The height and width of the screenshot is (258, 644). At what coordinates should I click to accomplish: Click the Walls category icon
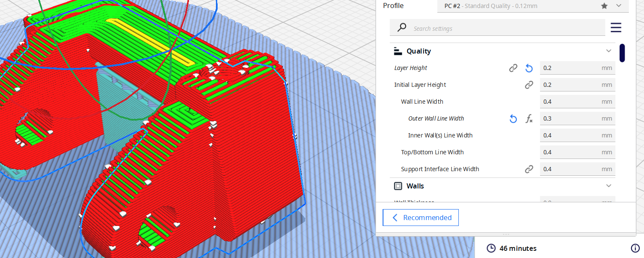point(398,186)
